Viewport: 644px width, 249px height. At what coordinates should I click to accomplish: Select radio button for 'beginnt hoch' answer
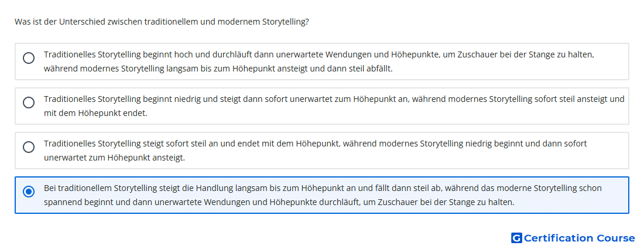[x=29, y=58]
